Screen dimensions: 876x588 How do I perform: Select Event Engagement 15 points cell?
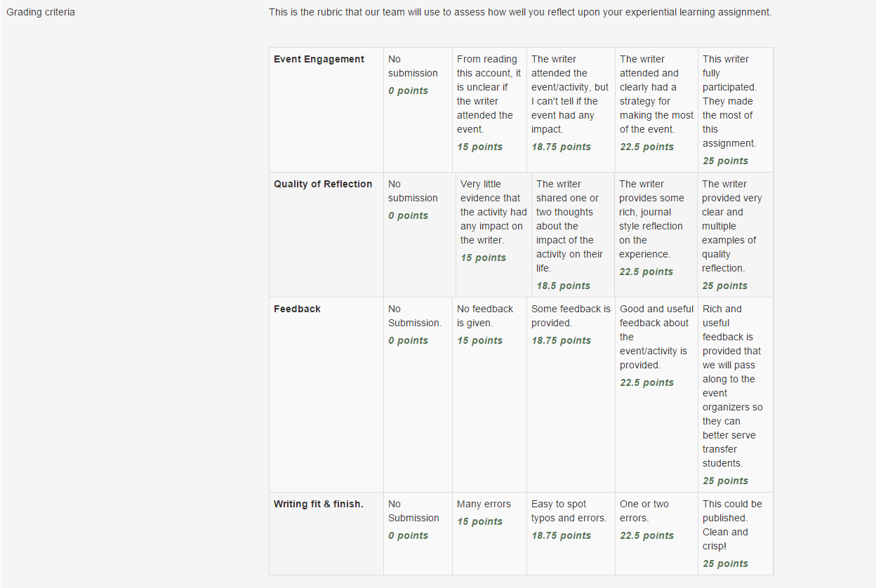click(489, 110)
